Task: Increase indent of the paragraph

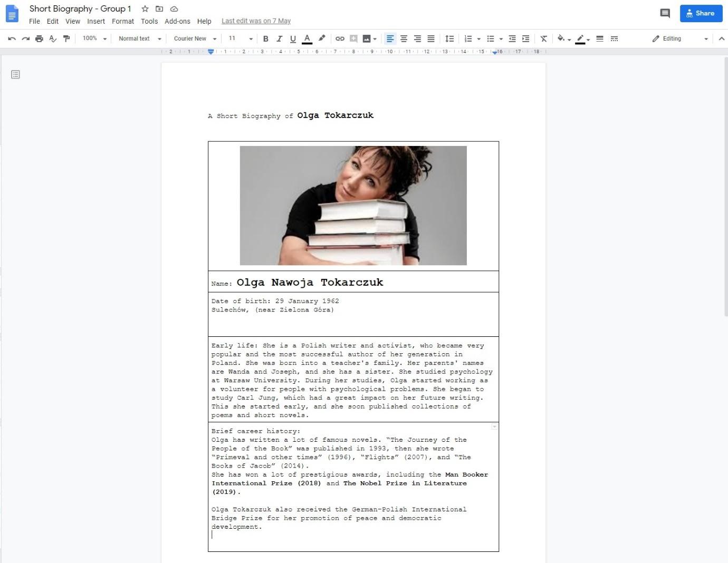Action: coord(525,38)
